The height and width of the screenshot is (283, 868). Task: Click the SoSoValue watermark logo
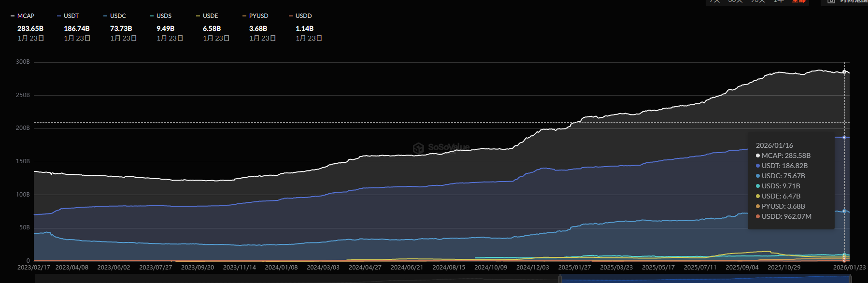[441, 147]
